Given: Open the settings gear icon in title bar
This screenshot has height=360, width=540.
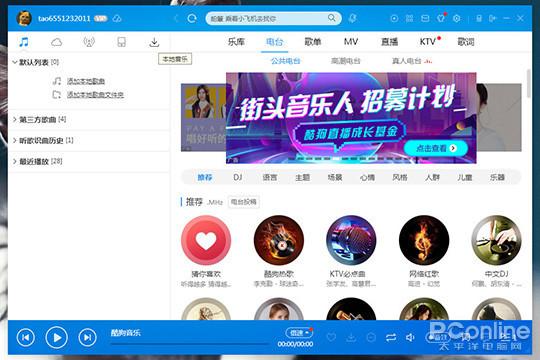Looking at the screenshot, I should 457,18.
